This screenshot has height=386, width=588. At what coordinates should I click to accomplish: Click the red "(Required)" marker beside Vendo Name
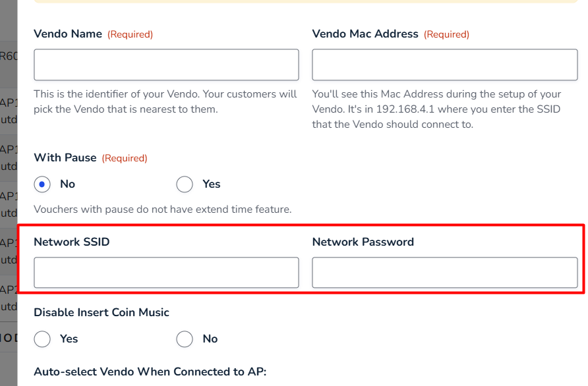(x=130, y=34)
